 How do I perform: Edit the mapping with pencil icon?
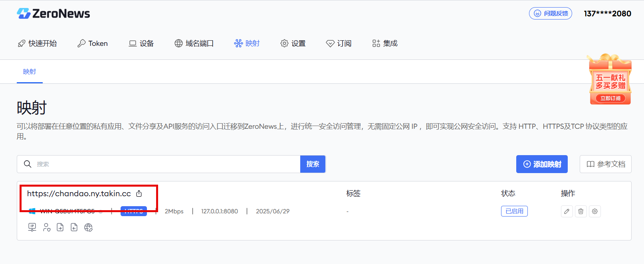(x=567, y=211)
